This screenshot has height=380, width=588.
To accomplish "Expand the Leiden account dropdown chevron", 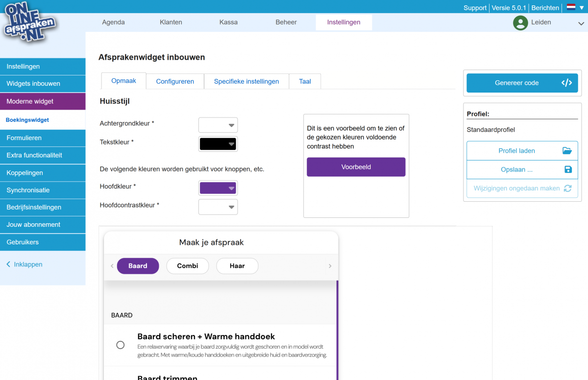I will click(581, 23).
